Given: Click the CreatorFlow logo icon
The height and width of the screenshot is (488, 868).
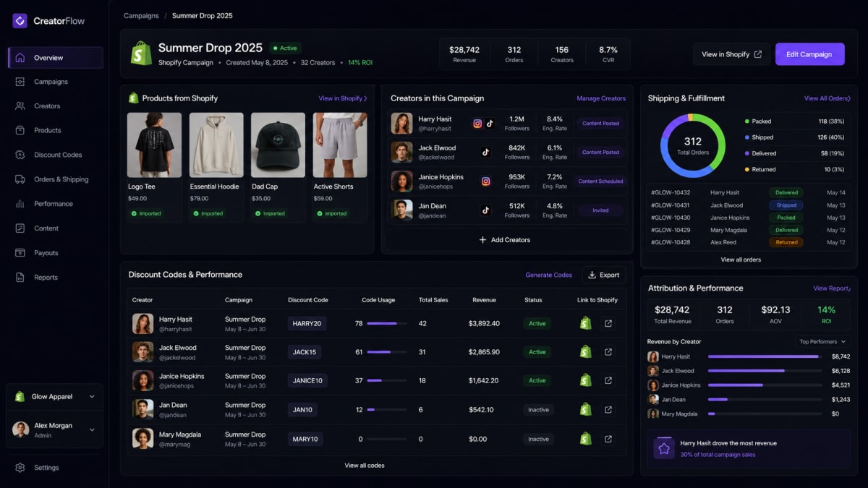Looking at the screenshot, I should (x=20, y=21).
